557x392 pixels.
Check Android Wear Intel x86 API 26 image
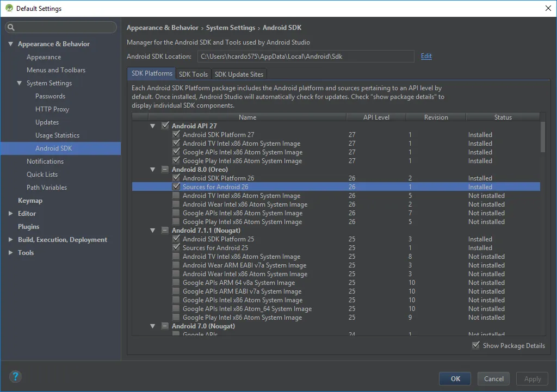pos(176,204)
